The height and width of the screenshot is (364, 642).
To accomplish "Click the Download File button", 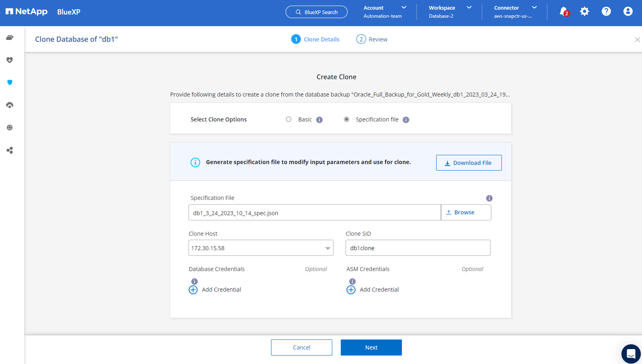I will [469, 163].
